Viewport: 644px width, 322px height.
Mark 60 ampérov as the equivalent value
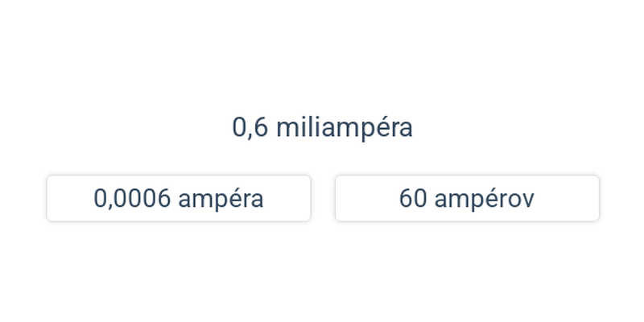coord(467,198)
